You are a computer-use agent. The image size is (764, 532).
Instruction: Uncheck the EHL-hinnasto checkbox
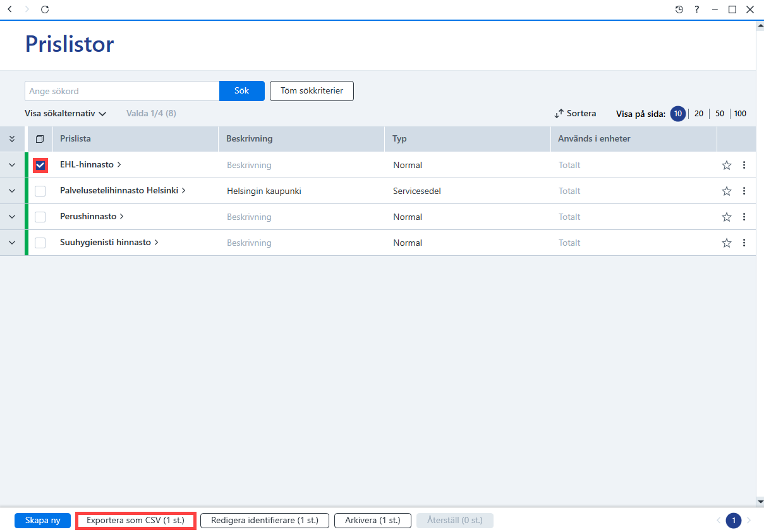click(x=40, y=165)
